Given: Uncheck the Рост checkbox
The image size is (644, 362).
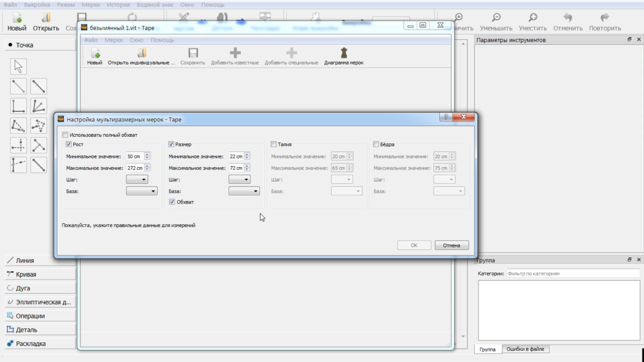Looking at the screenshot, I should pos(68,144).
